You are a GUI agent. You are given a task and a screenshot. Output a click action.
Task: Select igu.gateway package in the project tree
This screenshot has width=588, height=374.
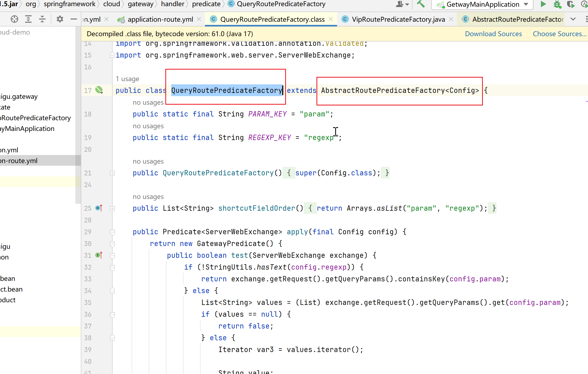(19, 96)
